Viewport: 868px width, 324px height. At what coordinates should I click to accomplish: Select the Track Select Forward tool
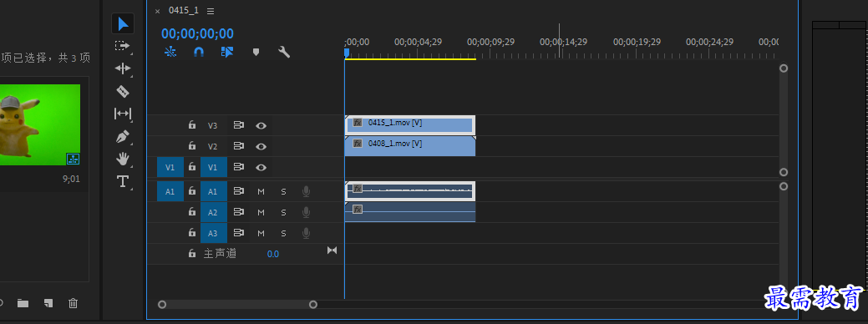pyautogui.click(x=122, y=46)
